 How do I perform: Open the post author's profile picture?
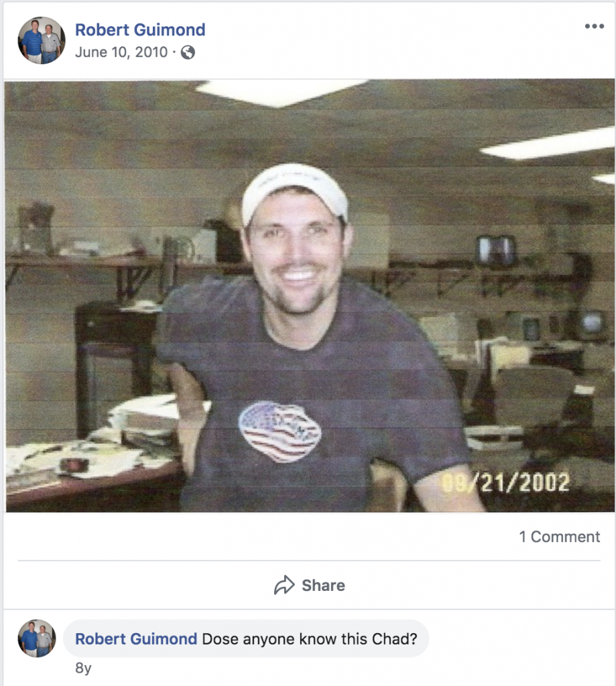pos(42,41)
